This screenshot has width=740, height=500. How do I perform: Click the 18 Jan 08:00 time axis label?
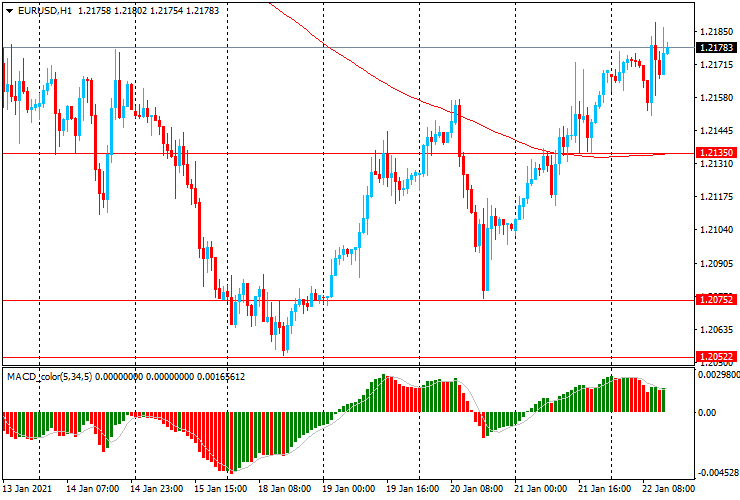tap(285, 488)
